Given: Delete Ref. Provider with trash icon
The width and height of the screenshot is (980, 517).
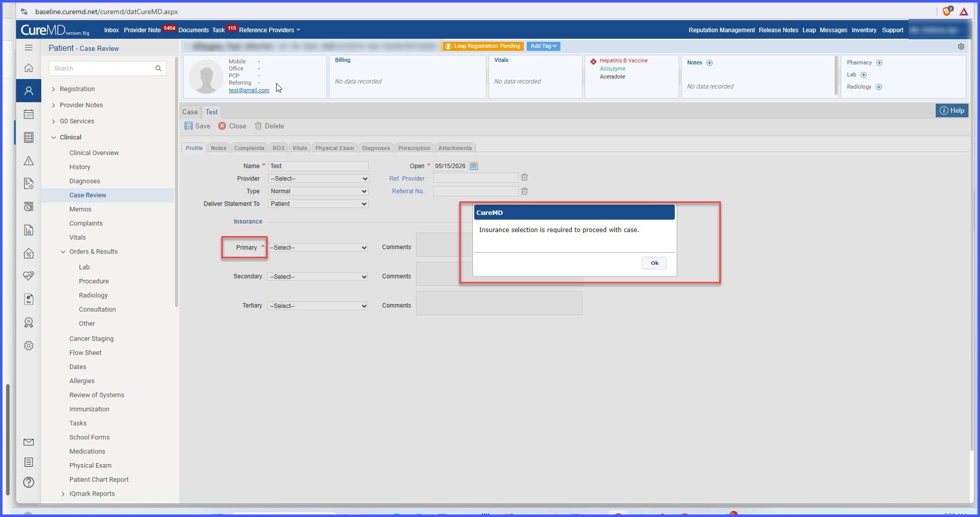Looking at the screenshot, I should click(524, 177).
